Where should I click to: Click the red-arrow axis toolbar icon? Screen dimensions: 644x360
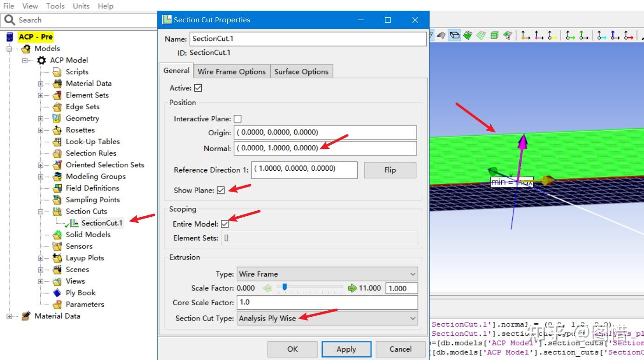tap(628, 35)
